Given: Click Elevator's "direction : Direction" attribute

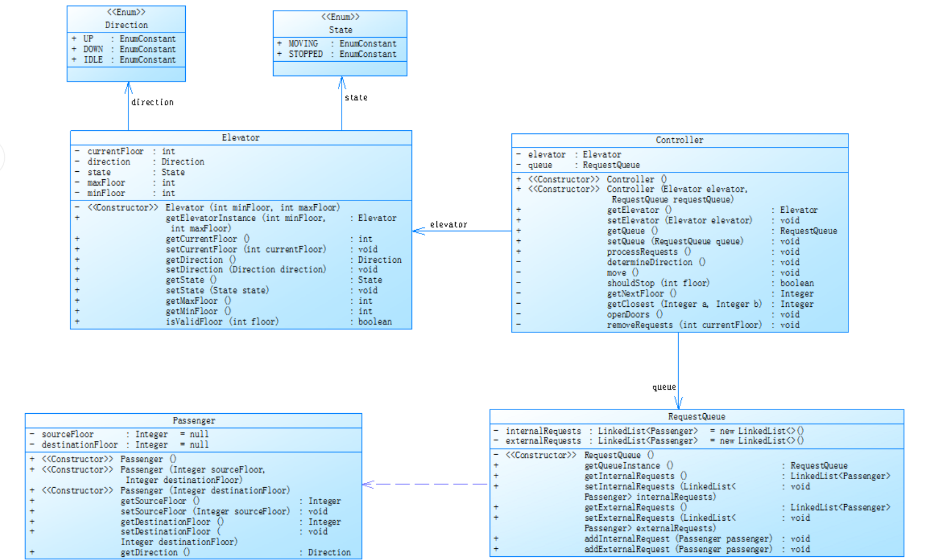Looking at the screenshot, I should [x=139, y=162].
